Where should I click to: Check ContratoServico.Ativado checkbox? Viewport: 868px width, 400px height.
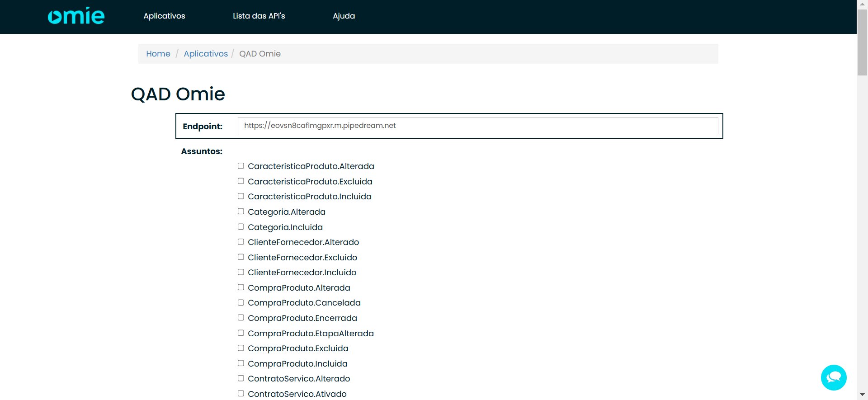coord(241,394)
